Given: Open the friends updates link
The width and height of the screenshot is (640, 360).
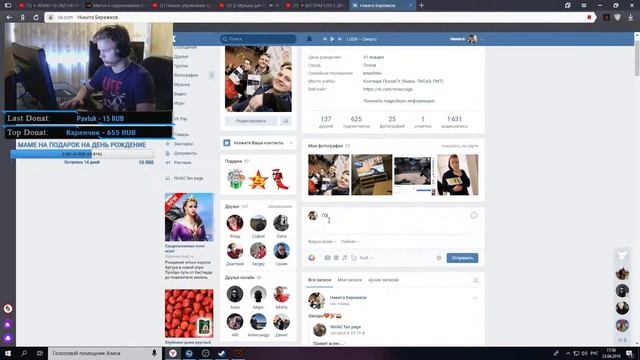Looking at the screenshot, I should click(x=280, y=207).
